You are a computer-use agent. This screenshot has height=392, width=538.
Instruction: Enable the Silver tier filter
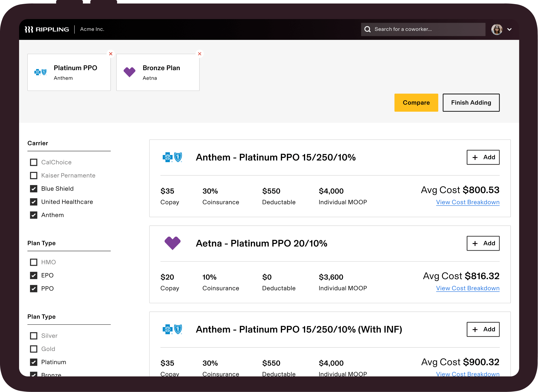34,336
